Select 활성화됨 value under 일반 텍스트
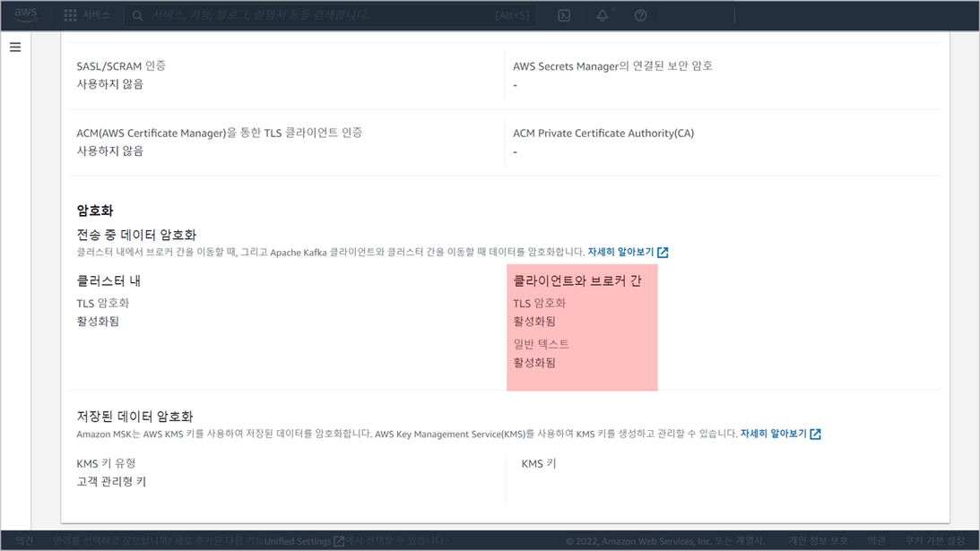 coord(534,362)
